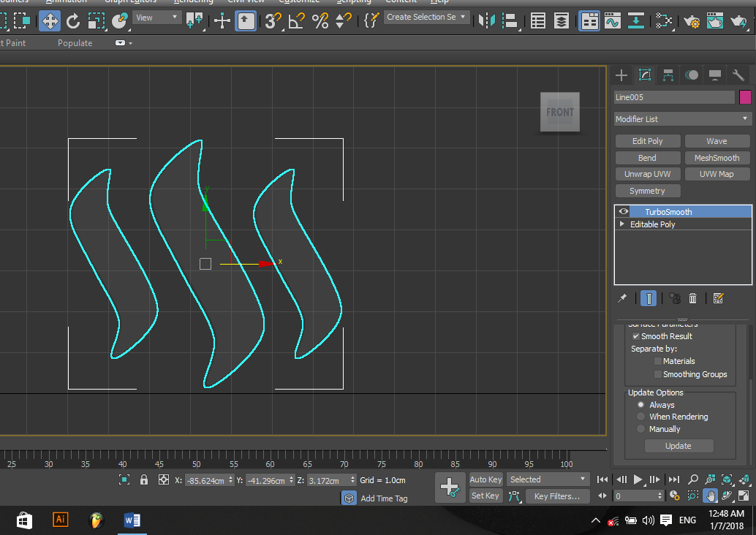756x535 pixels.
Task: Toggle the Ribbon display icon
Action: click(589, 20)
